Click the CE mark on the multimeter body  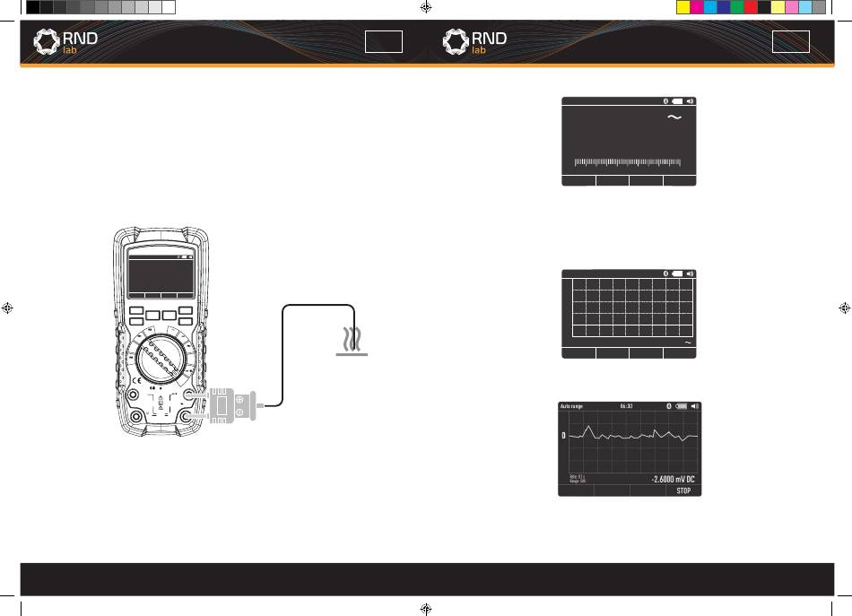[x=137, y=380]
